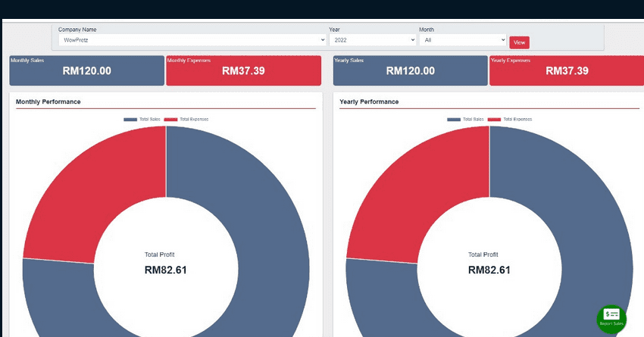Click Total Profit value in monthly chart center

(165, 270)
